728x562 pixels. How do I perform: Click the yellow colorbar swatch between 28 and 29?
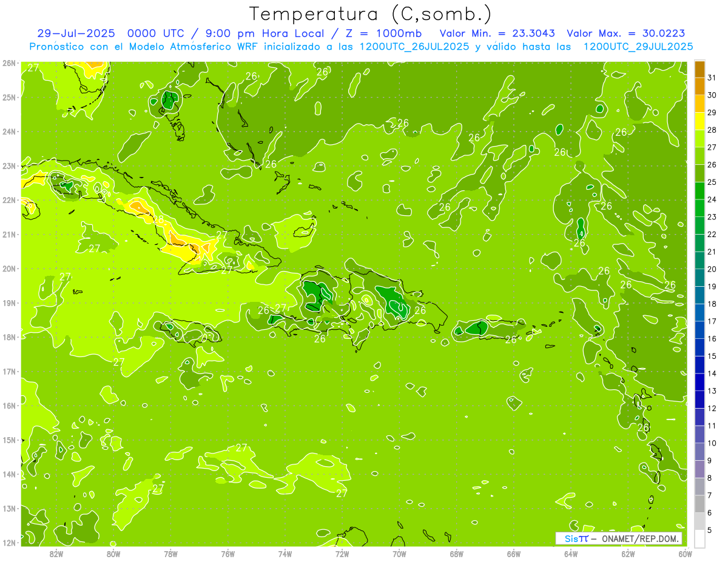[699, 121]
